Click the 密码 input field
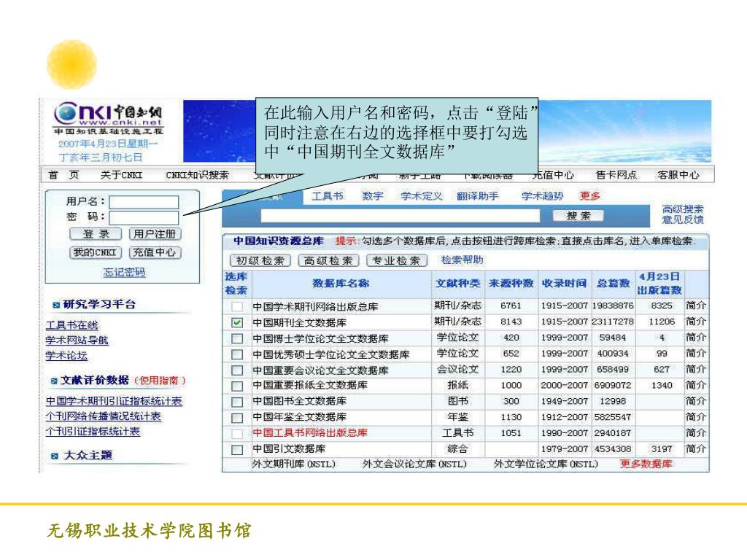Viewport: 747px width, 560px height. tap(144, 217)
